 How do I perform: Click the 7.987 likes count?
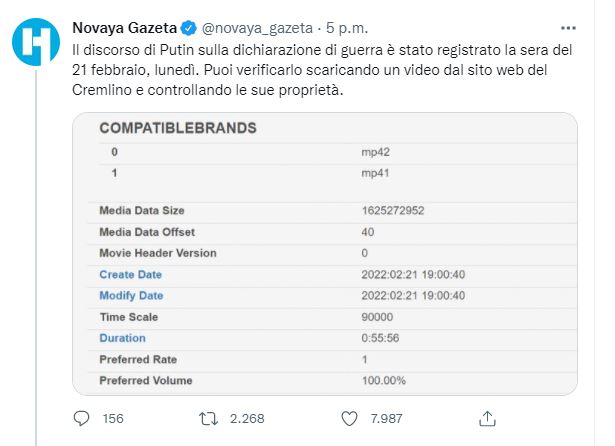tap(386, 419)
